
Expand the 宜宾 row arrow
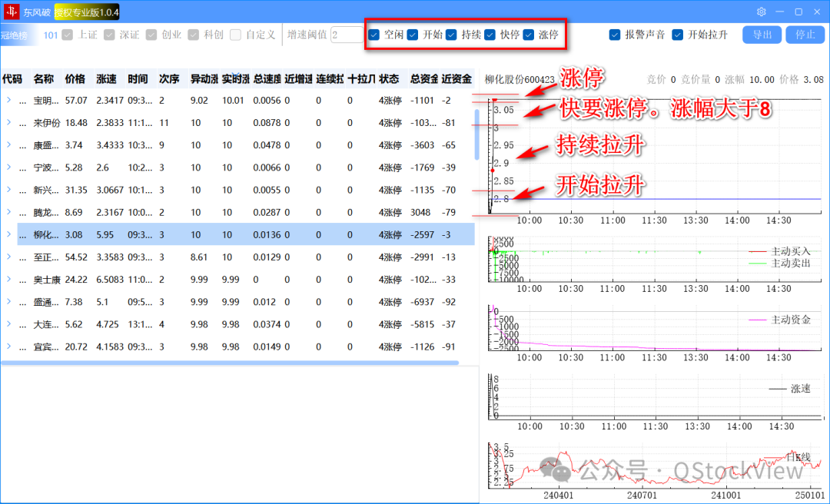pyautogui.click(x=9, y=346)
